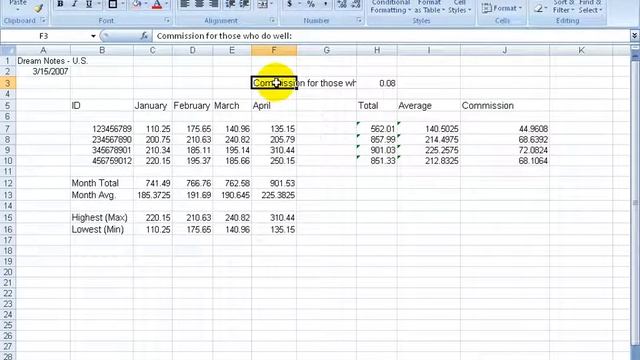Image resolution: width=640 pixels, height=360 pixels.
Task: Decrease indent
Action: coord(230,4)
